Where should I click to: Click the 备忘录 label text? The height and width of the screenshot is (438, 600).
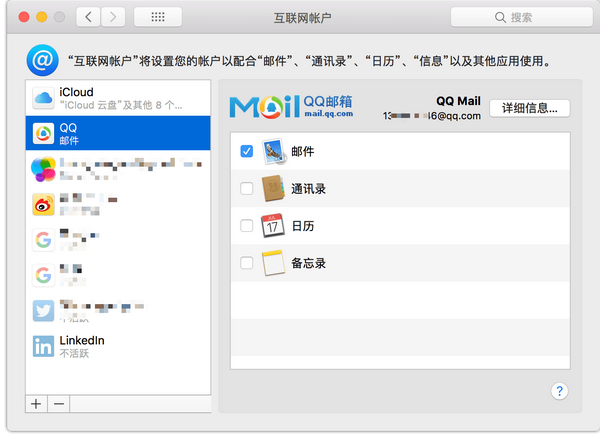pyautogui.click(x=308, y=263)
